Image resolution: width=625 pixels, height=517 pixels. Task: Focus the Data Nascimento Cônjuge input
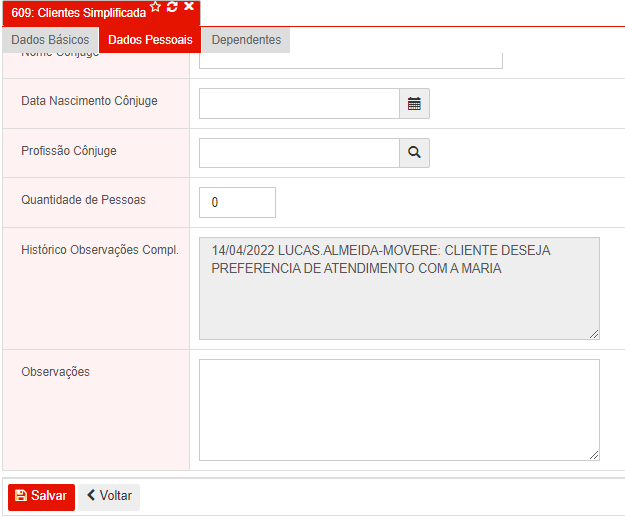click(x=299, y=104)
